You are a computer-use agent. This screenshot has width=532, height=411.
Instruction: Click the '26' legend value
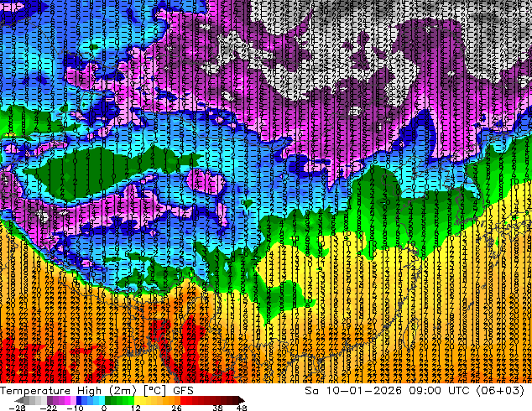176,408
